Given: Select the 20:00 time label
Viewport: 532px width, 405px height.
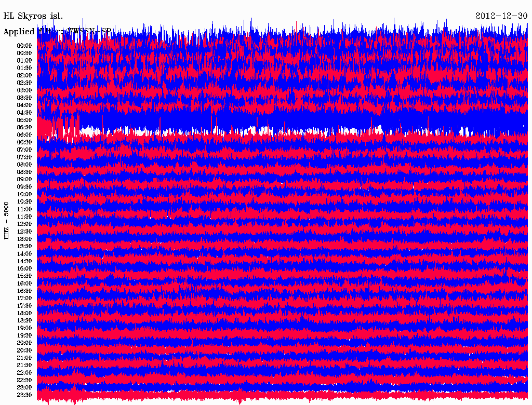Looking at the screenshot, I should coord(24,343).
